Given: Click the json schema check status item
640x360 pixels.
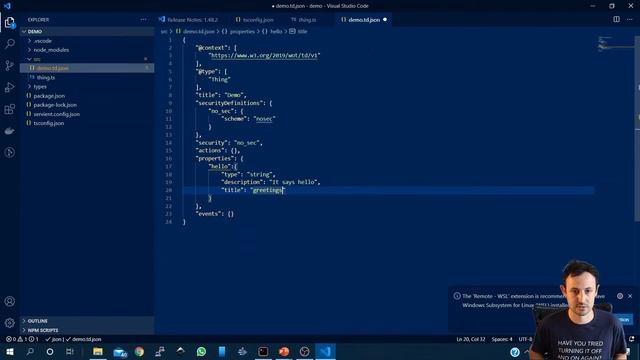Looking at the screenshot, I should (x=53, y=339).
